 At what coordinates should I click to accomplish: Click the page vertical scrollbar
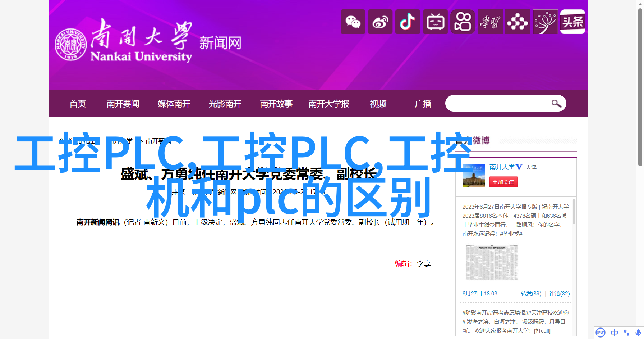(640, 87)
